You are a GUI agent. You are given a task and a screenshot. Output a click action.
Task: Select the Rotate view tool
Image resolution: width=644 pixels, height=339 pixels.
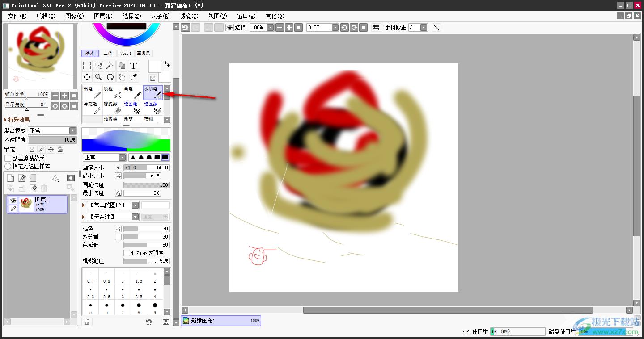pos(110,77)
